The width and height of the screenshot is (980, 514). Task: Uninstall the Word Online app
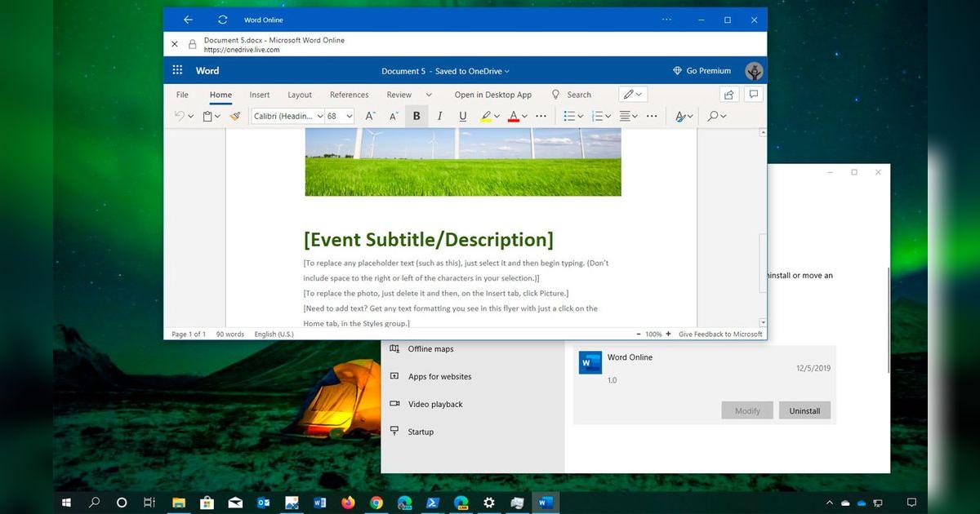point(804,410)
